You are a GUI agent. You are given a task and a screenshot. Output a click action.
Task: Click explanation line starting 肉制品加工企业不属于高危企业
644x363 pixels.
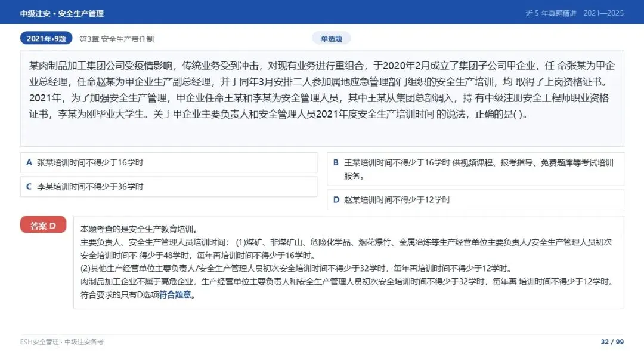[x=348, y=282]
